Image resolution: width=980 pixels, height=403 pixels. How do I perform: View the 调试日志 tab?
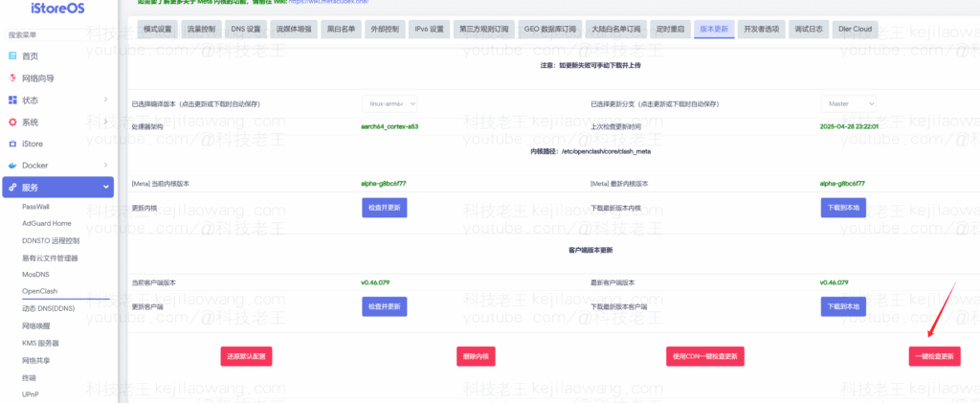point(809,30)
